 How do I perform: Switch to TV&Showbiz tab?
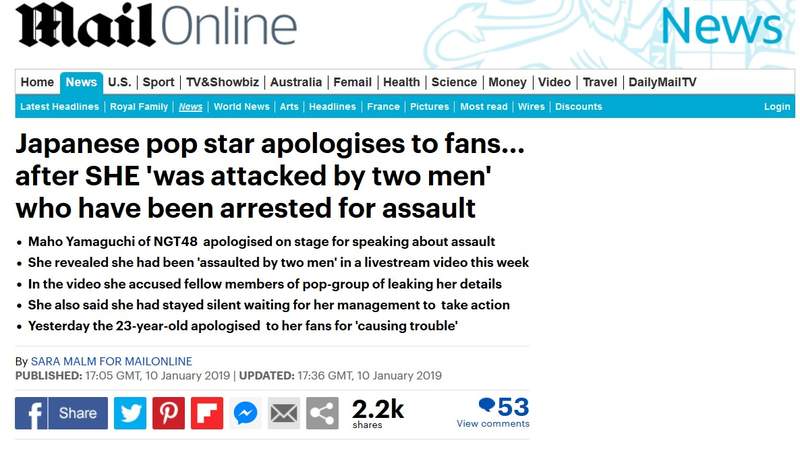(222, 82)
